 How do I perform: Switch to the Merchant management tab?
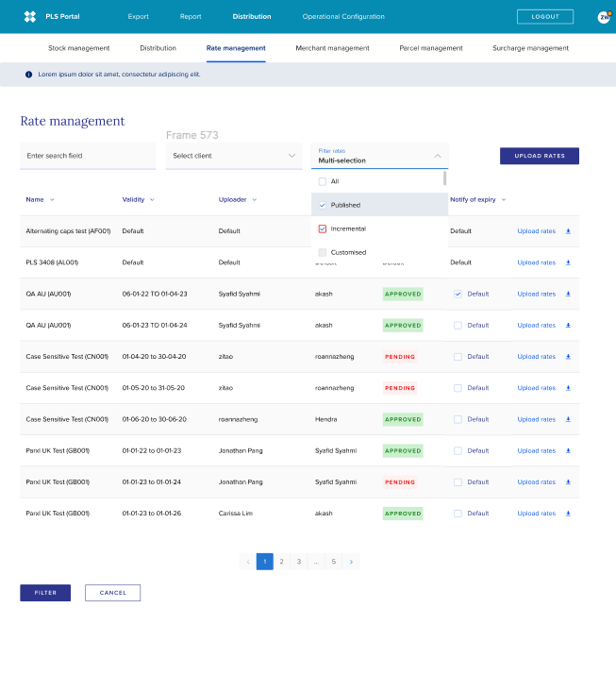coord(332,48)
